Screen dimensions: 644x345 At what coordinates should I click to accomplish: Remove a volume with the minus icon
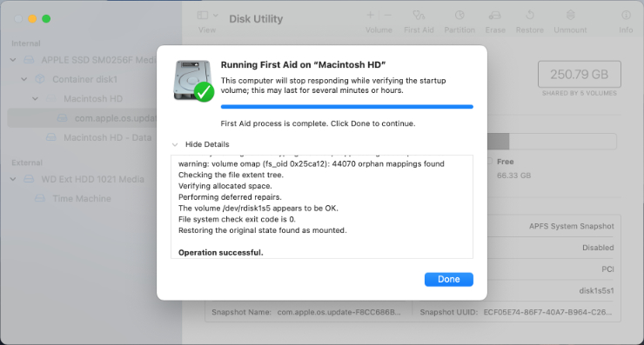pyautogui.click(x=388, y=15)
